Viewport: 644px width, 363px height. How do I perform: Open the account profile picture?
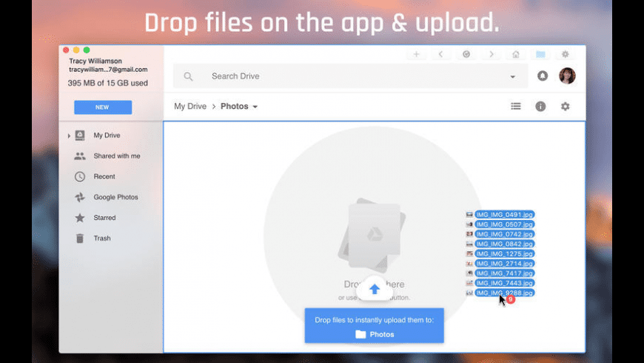click(x=567, y=76)
